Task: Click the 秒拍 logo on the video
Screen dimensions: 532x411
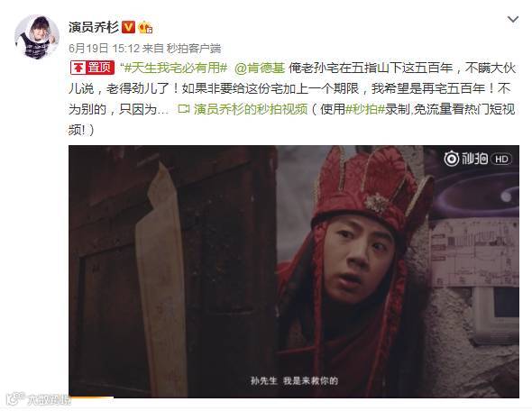Action: tap(466, 159)
